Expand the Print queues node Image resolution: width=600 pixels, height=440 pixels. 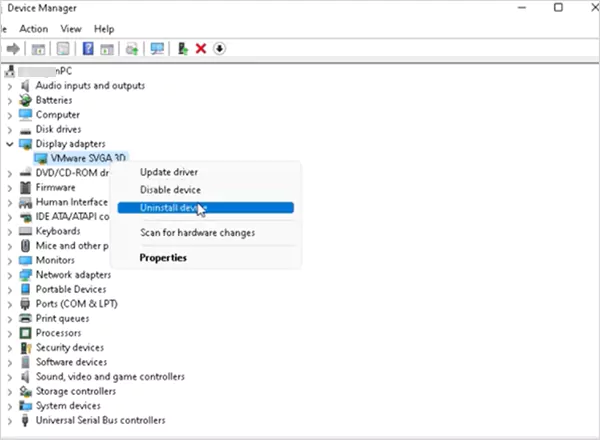tap(10, 319)
